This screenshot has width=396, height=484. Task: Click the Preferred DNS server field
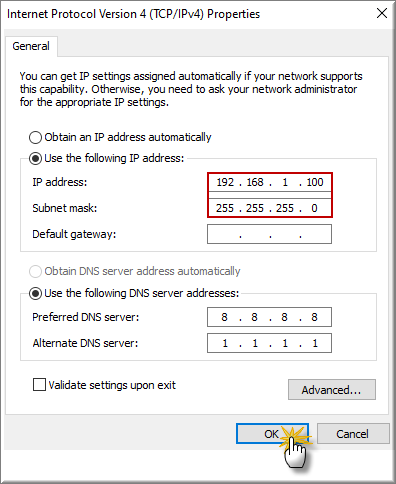click(269, 317)
